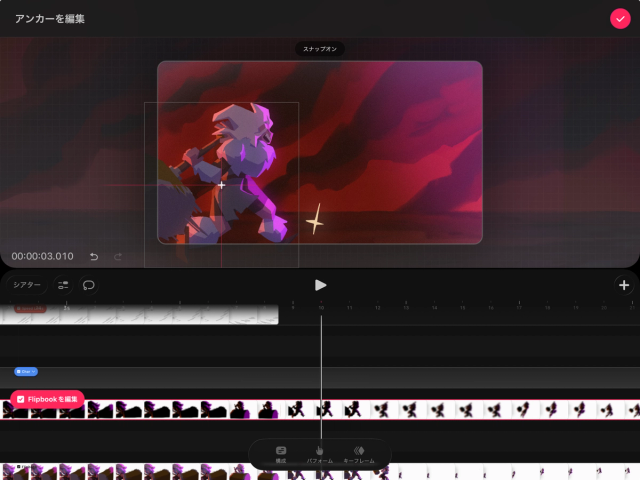Switch to the 構成 mode tab
This screenshot has height=480, width=640.
click(281, 454)
